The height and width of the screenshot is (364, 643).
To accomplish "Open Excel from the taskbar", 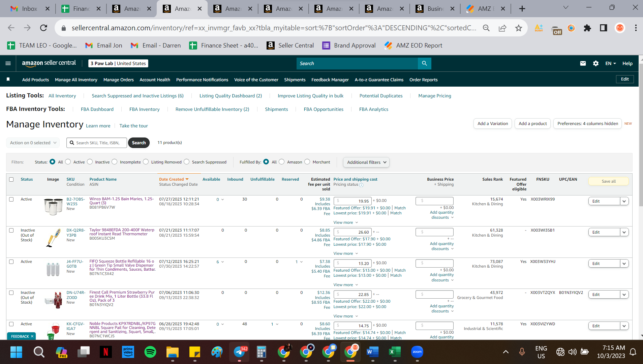I will point(394,352).
